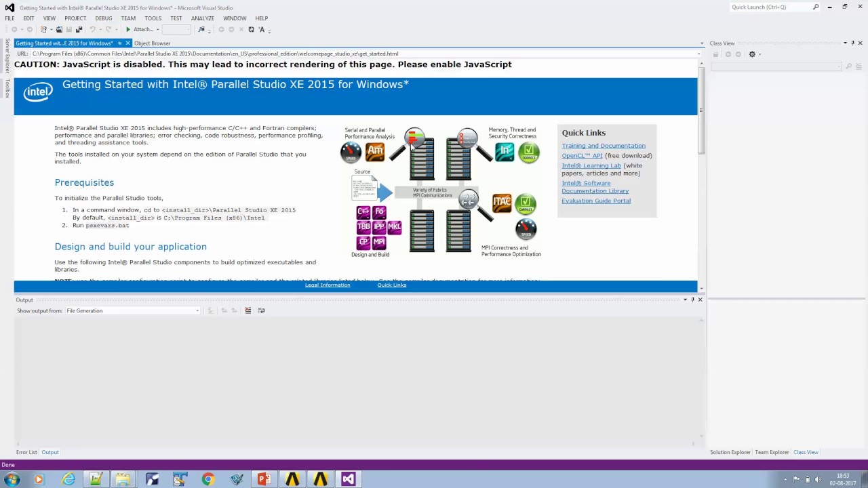The width and height of the screenshot is (868, 488).
Task: Open the URL address bar dropdown arrow
Action: coord(698,54)
